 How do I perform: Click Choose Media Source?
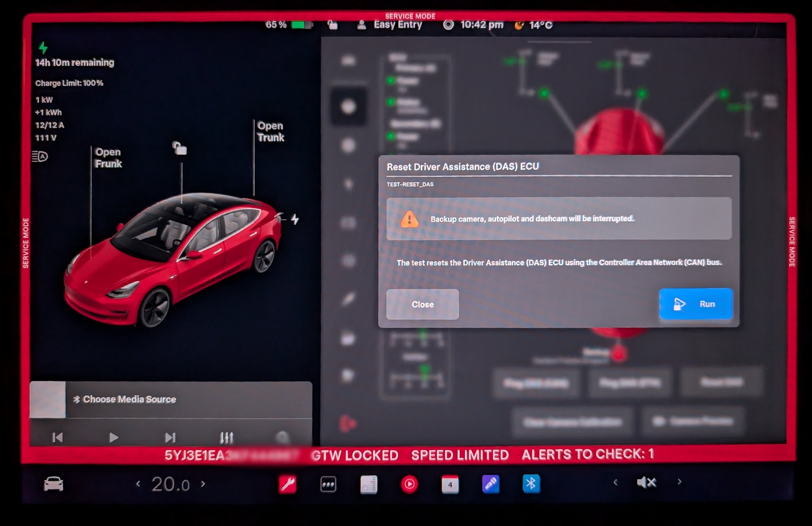coord(129,399)
